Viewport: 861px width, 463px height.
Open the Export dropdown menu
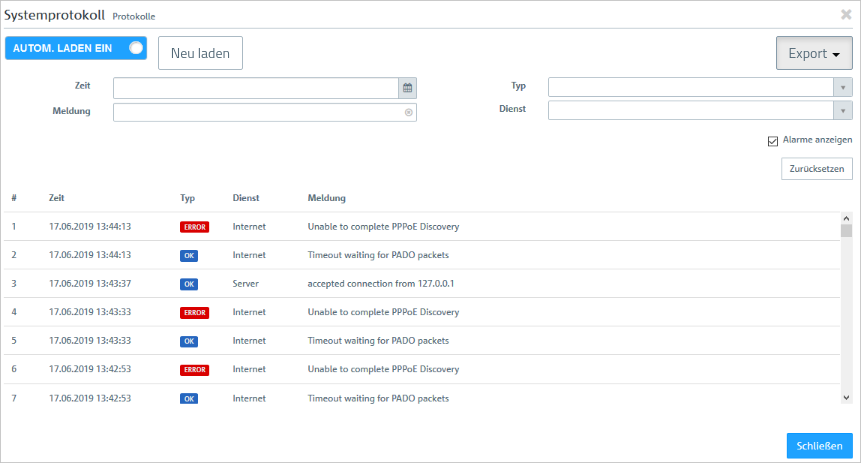pyautogui.click(x=814, y=54)
